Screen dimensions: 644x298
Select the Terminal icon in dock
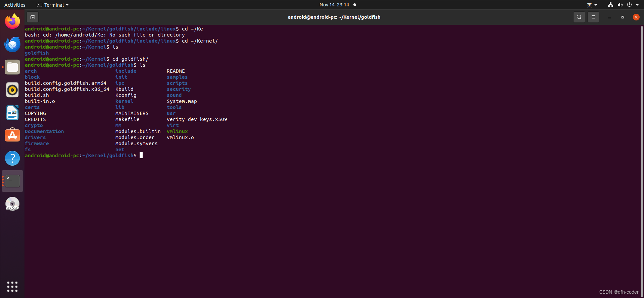tap(12, 181)
